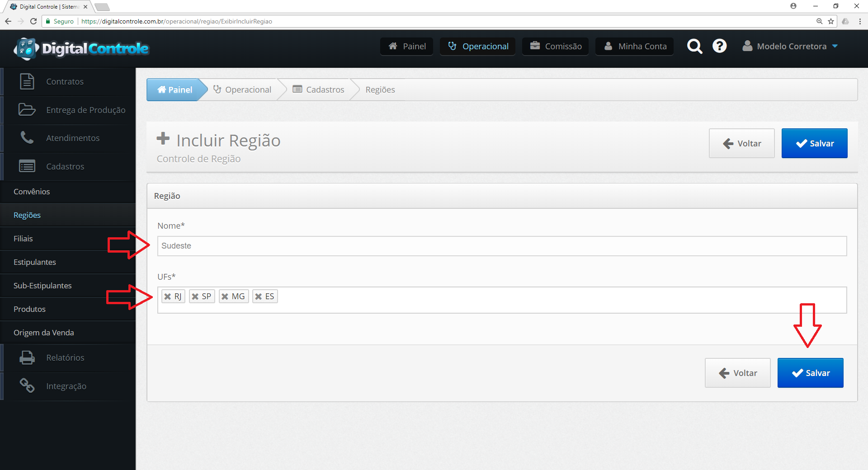Click the browser back arrow
868x470 pixels.
[8, 21]
